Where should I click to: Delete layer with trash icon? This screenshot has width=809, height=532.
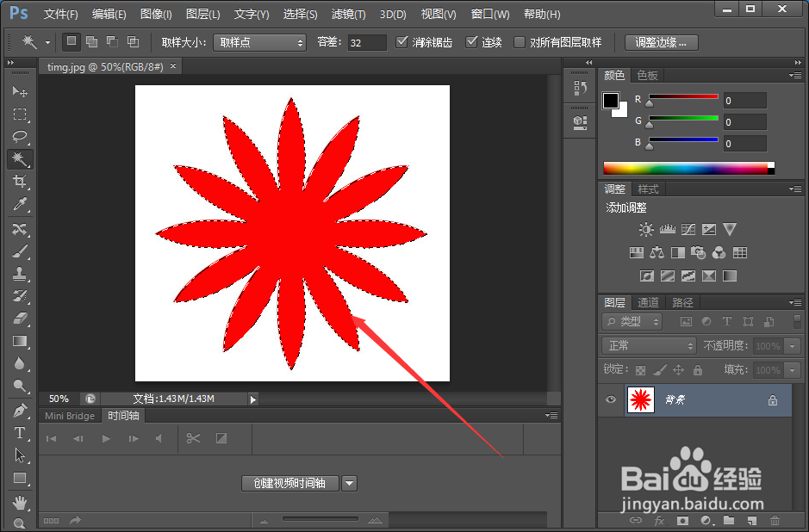click(x=775, y=521)
